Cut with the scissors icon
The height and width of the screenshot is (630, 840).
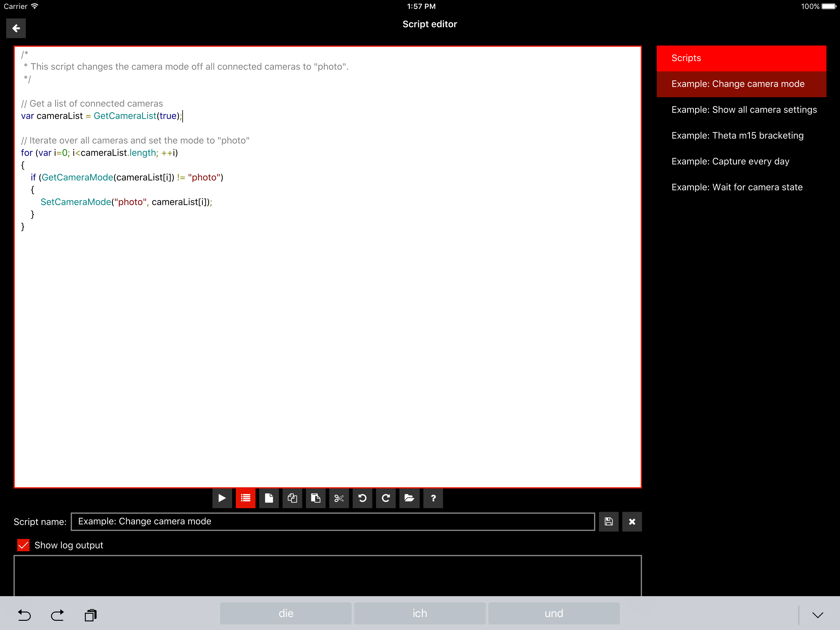coord(339,498)
